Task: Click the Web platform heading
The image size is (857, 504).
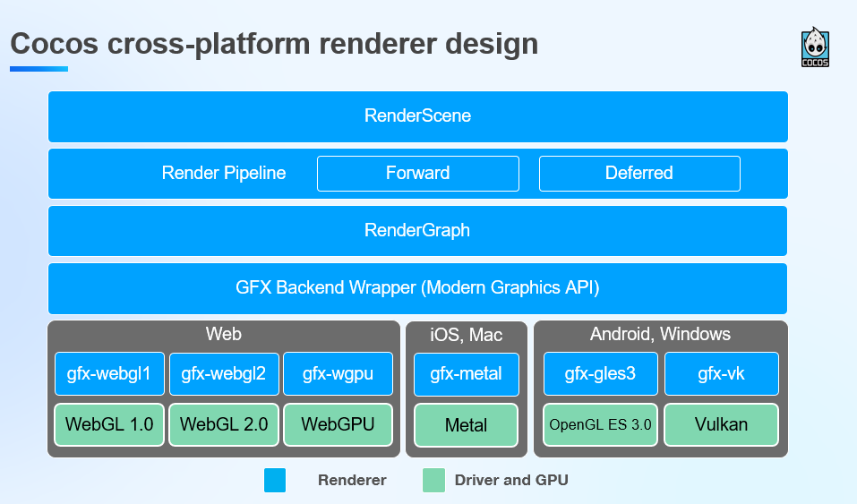Action: click(x=224, y=334)
